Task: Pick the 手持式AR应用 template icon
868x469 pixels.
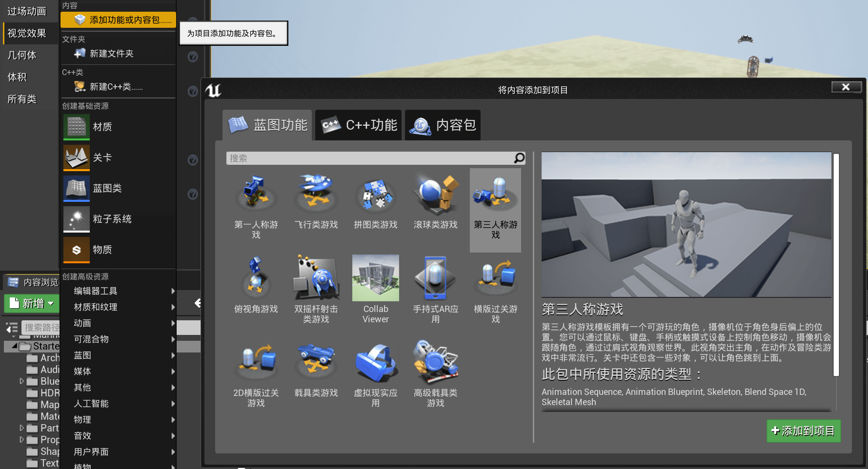Action: click(x=436, y=278)
